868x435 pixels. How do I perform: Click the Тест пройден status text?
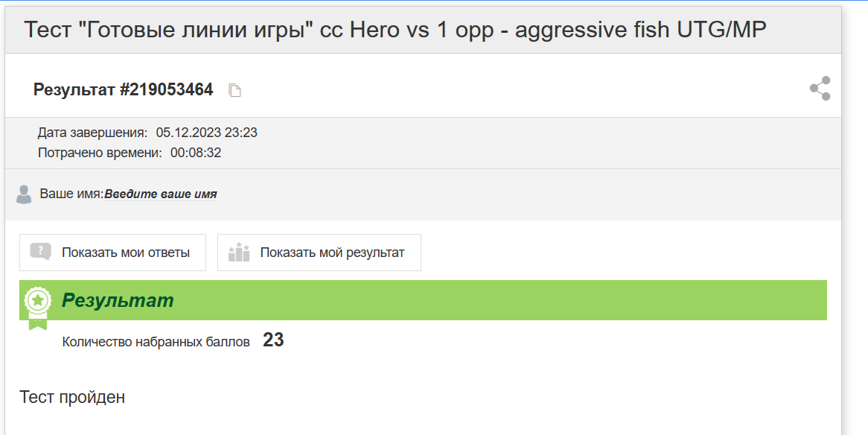72,397
